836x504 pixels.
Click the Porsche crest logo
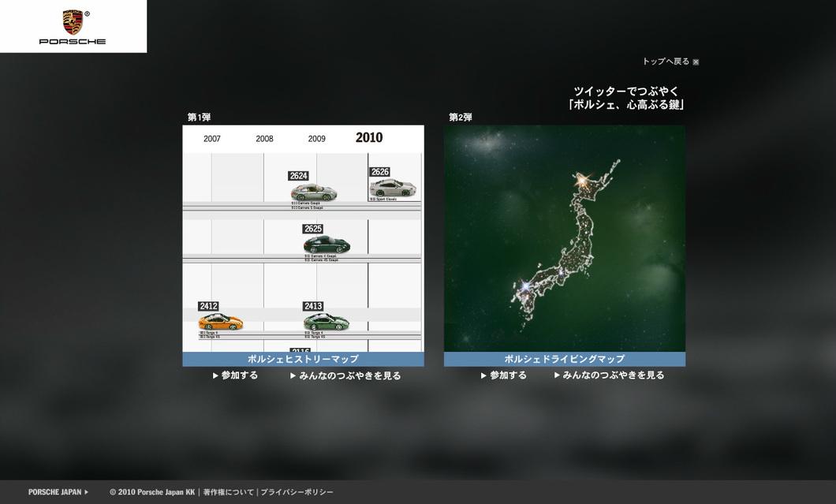73,22
